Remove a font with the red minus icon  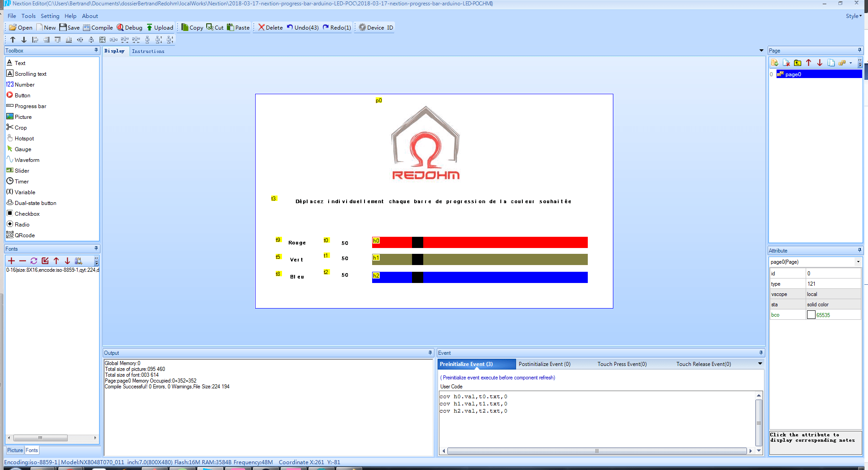(x=22, y=261)
